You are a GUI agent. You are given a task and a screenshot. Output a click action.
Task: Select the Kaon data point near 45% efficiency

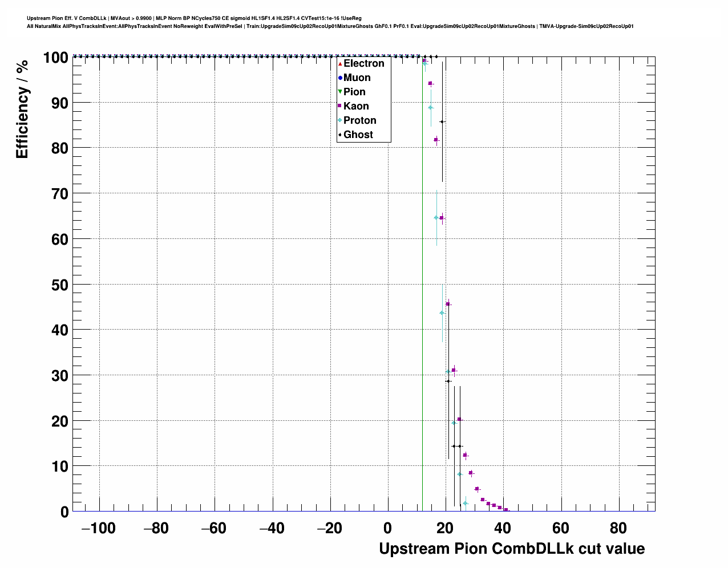(448, 304)
